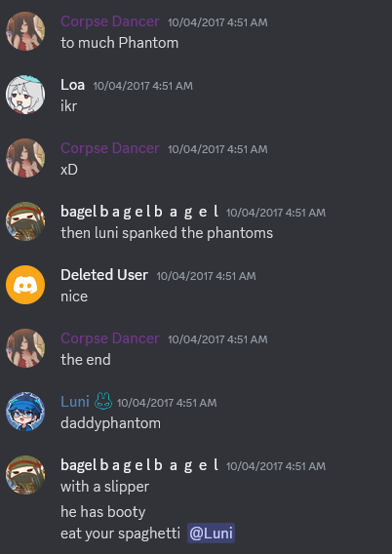Click the blue Luni username
This screenshot has height=554, width=392.
tap(75, 402)
